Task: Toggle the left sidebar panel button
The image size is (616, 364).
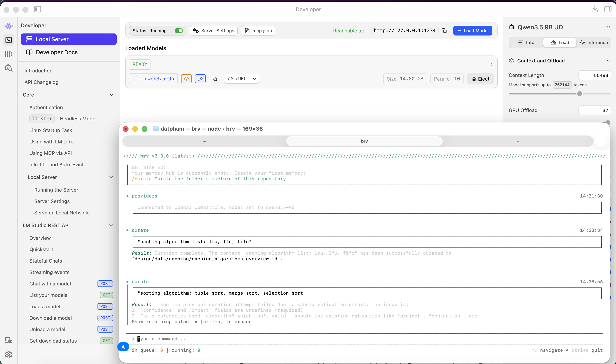Action: pos(37,9)
